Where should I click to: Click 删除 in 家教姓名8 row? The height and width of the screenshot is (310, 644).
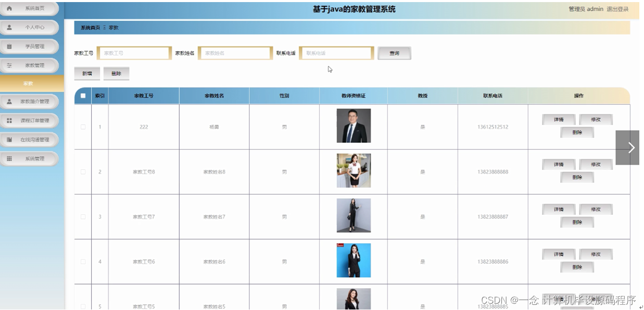tap(577, 177)
